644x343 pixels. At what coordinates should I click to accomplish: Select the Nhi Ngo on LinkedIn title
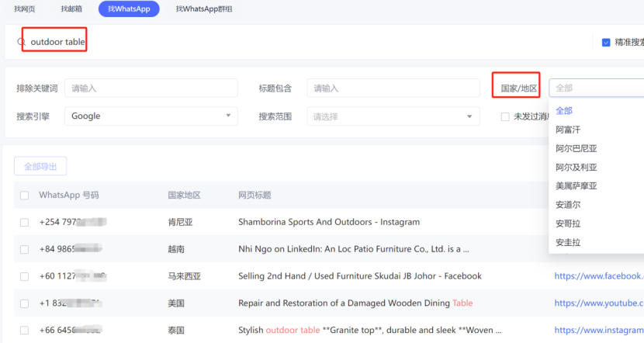354,249
